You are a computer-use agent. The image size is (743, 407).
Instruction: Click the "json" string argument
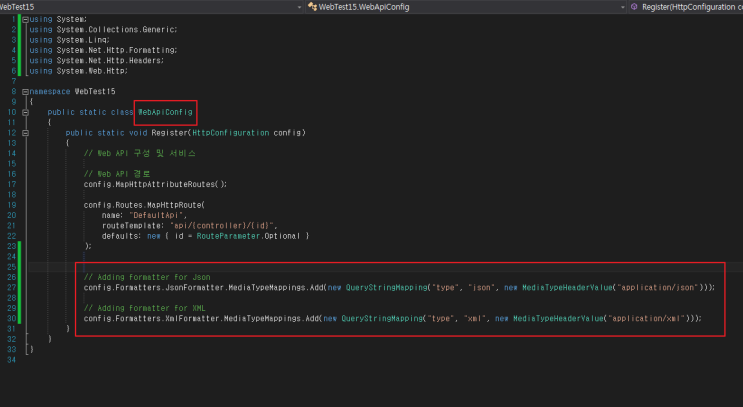[481, 288]
